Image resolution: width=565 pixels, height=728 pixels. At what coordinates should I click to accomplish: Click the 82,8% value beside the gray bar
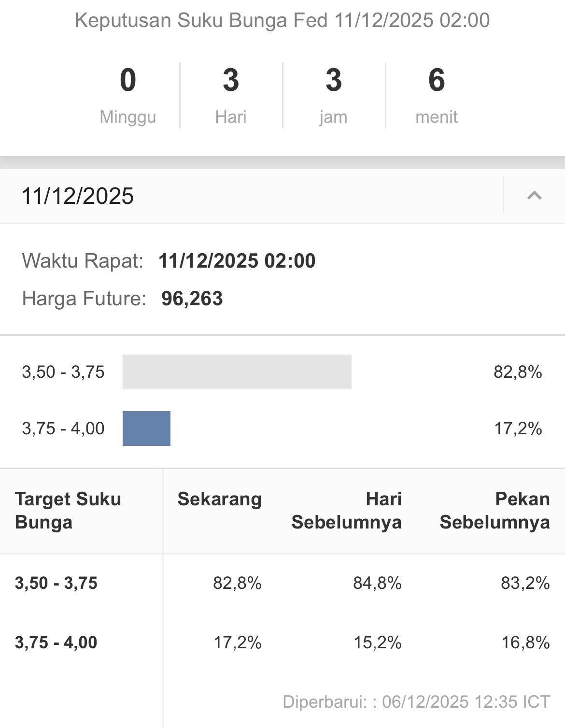[x=517, y=372]
